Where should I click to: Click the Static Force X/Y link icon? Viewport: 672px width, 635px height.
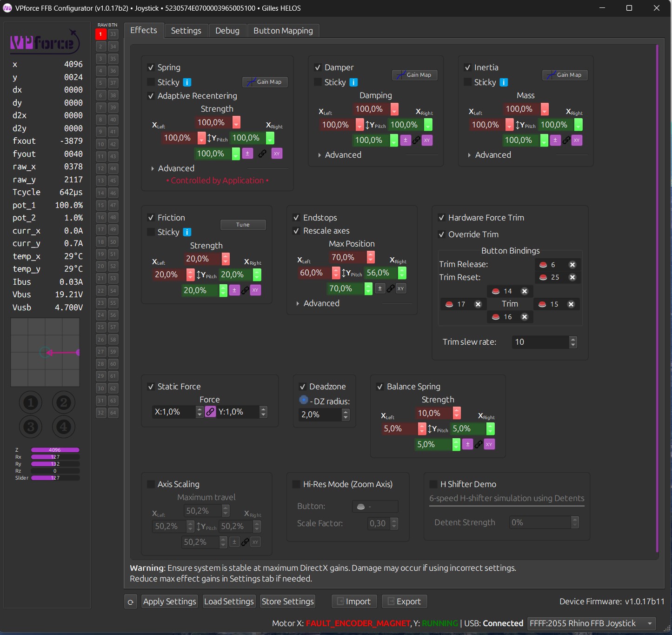click(210, 412)
